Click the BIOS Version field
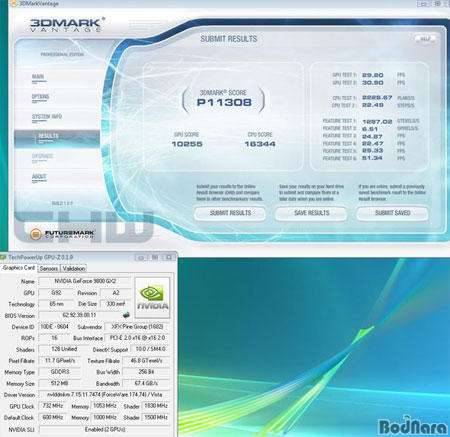Screen dimensions: 450x437 point(79,315)
